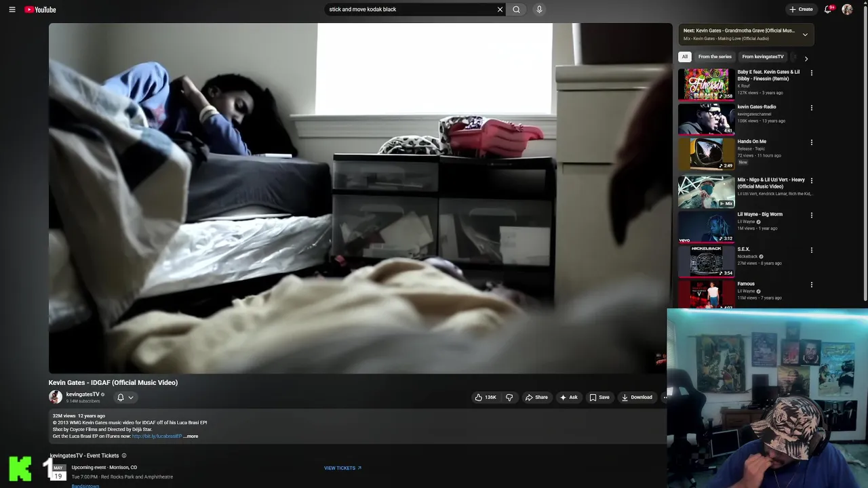Open Nickelback channel name

(x=748, y=257)
